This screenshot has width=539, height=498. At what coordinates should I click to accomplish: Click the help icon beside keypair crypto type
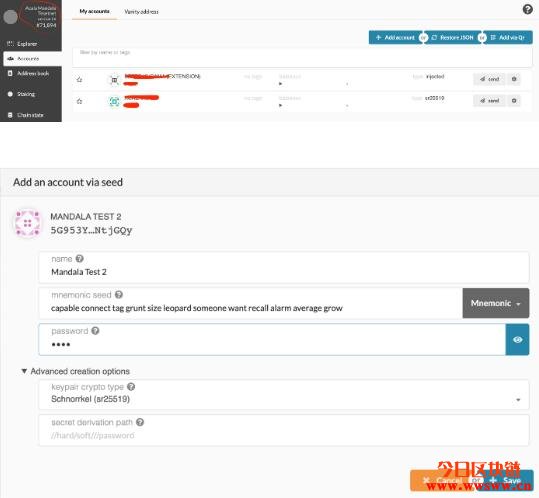point(131,387)
